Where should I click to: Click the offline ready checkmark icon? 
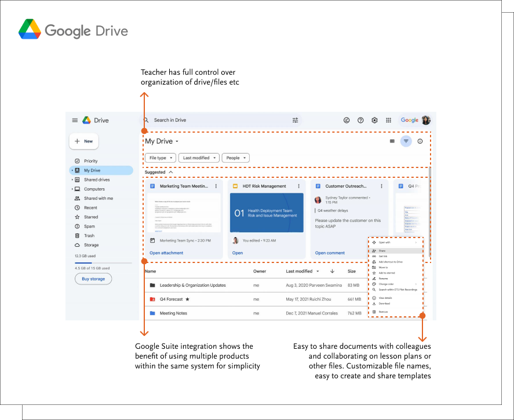(347, 120)
